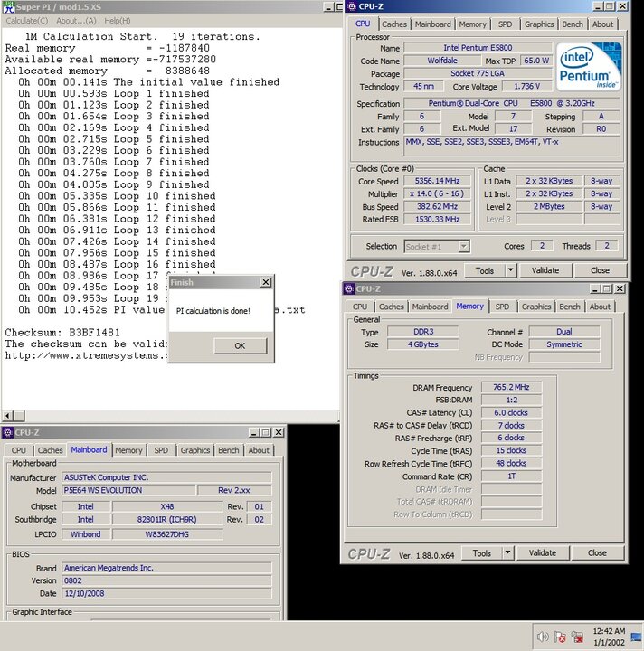The height and width of the screenshot is (651, 644).
Task: Click the FSB:DRAM 1:2 value
Action: pyautogui.click(x=511, y=400)
